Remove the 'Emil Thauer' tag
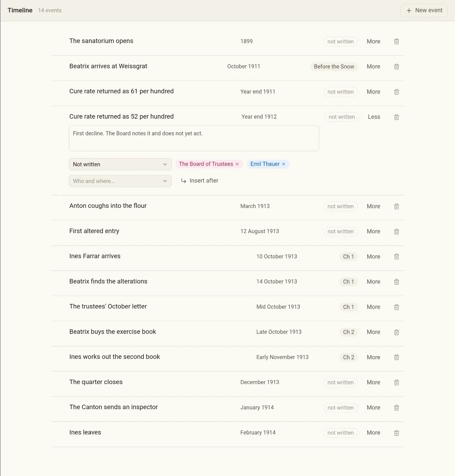 coord(284,164)
